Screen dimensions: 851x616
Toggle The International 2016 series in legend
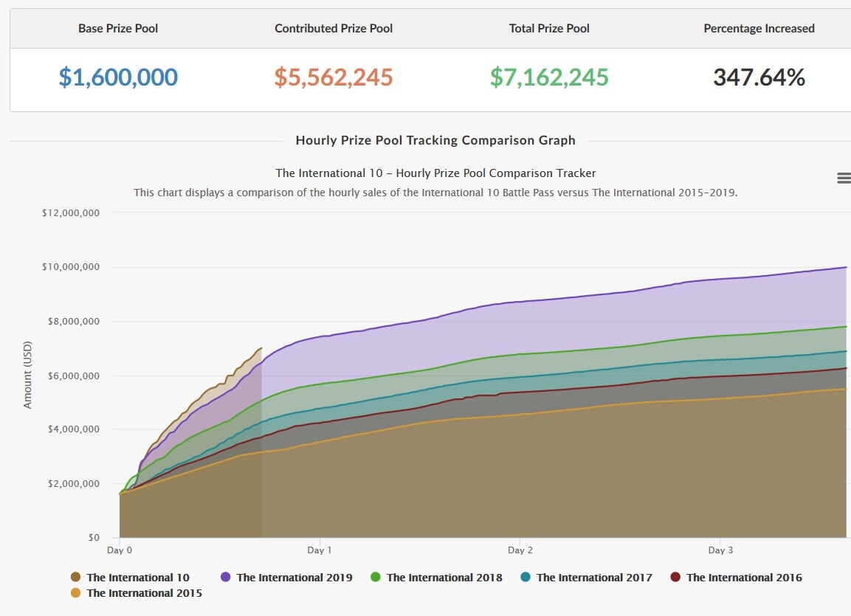click(736, 578)
